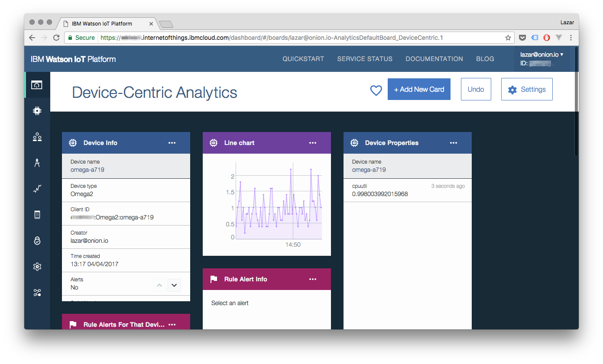The image size is (603, 364).
Task: Expand the lazar@onion.io account dropdown
Action: tap(541, 55)
